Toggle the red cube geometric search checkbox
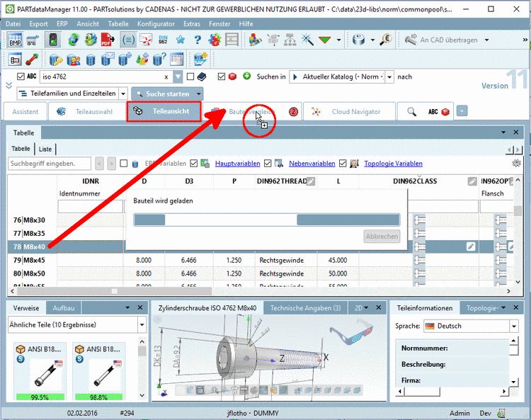531x420 pixels. point(222,76)
